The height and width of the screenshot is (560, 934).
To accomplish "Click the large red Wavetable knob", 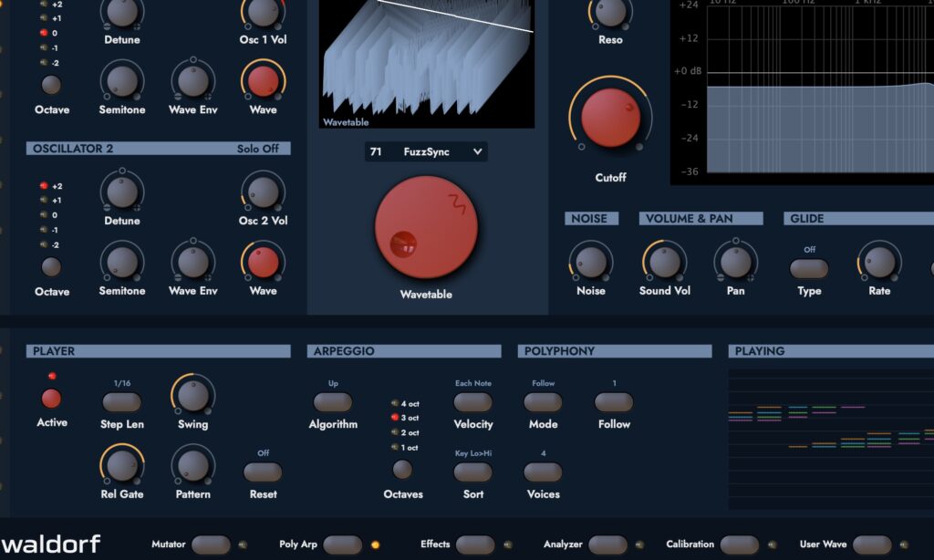I will click(x=426, y=227).
